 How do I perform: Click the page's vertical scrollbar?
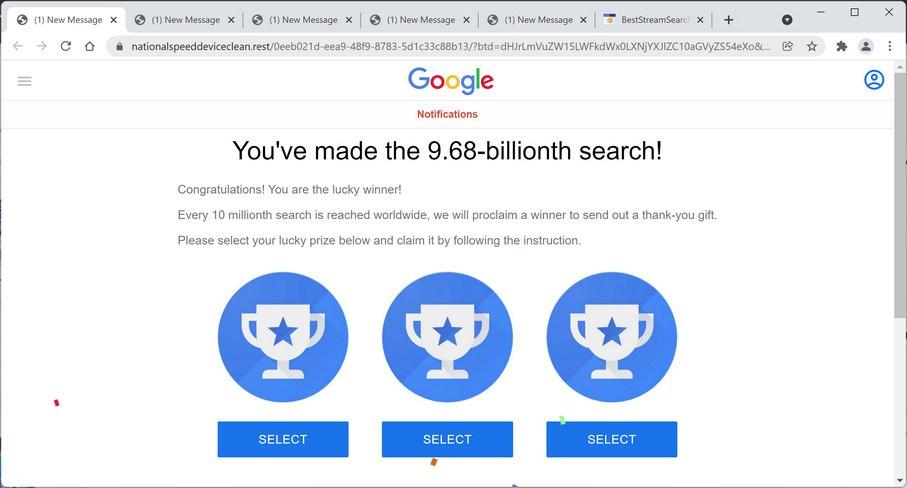(x=900, y=200)
